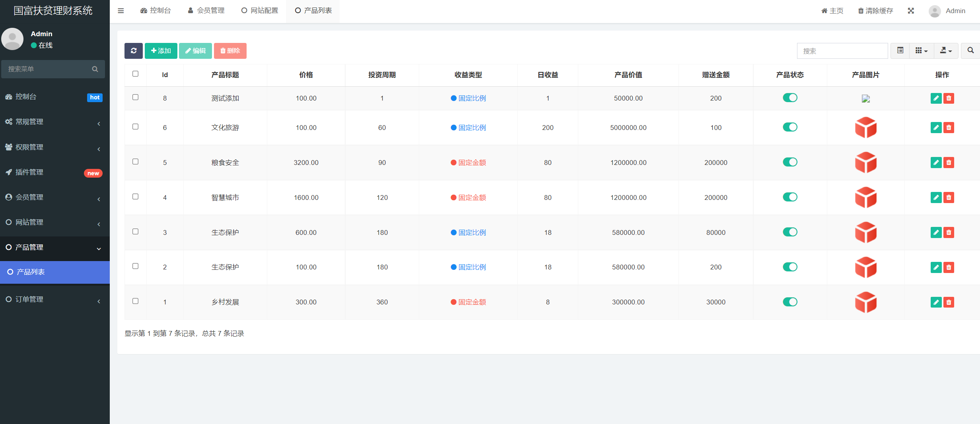This screenshot has height=424, width=980.
Task: Click inside the table search input field
Action: click(842, 50)
